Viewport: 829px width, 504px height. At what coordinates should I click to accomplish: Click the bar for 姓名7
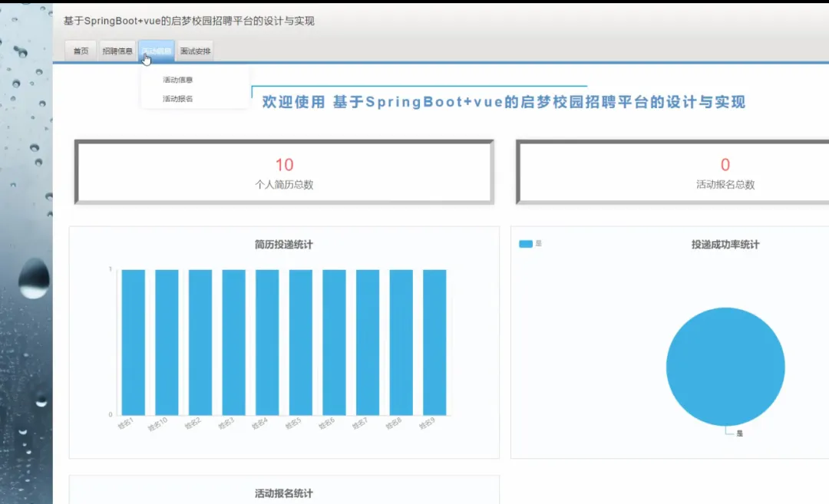point(368,342)
